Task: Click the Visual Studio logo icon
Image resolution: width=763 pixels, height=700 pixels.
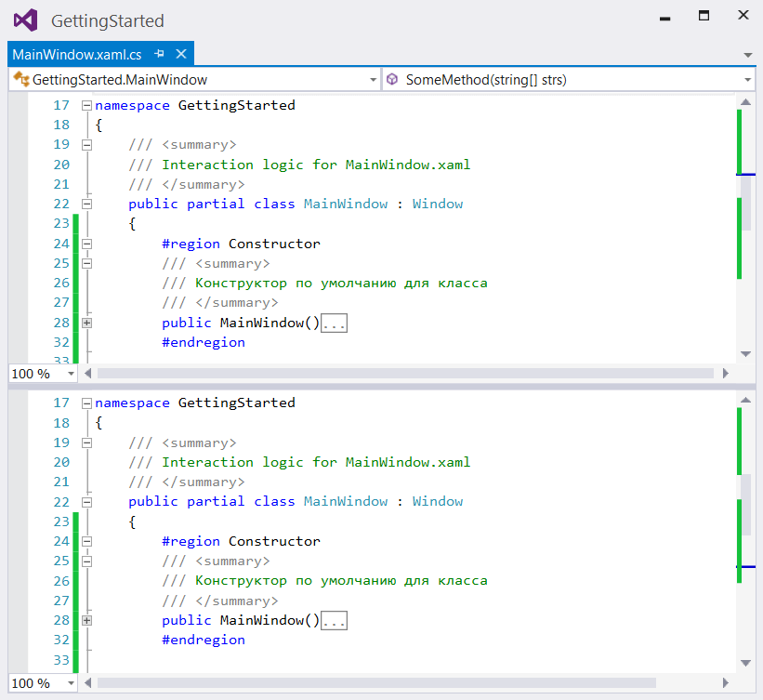Action: (27, 20)
